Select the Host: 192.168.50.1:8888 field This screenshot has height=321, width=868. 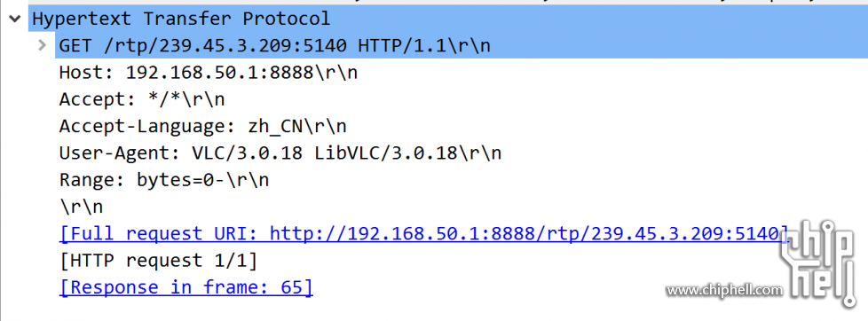(209, 73)
